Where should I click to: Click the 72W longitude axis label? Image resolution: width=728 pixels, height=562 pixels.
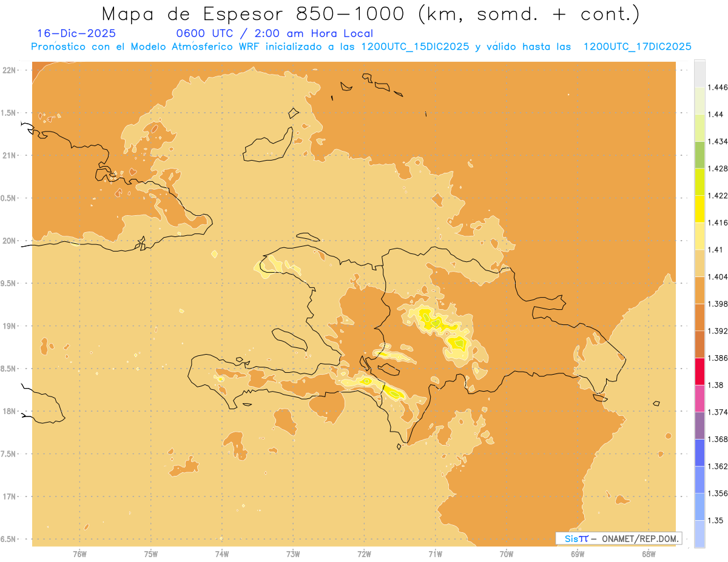coord(364,554)
